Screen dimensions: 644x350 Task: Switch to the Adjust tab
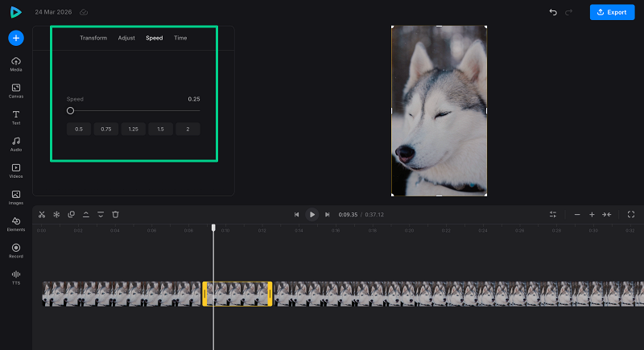(x=126, y=38)
